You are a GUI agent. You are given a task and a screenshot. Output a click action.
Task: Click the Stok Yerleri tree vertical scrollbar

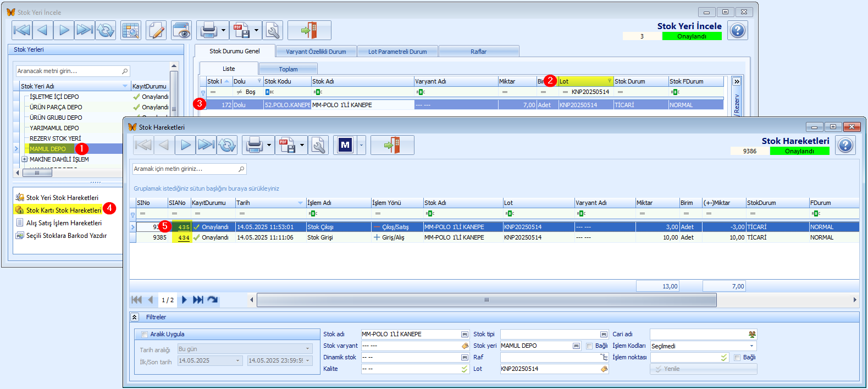point(174,109)
